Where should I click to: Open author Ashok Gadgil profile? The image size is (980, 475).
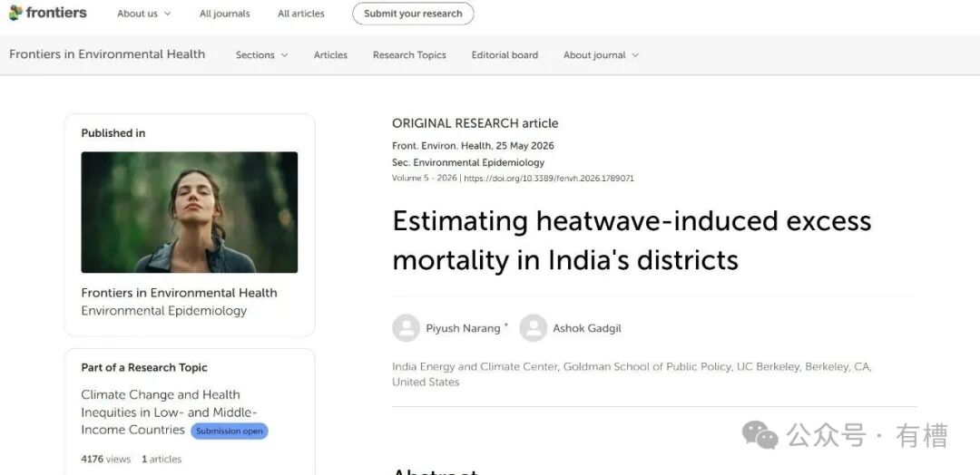(x=587, y=328)
